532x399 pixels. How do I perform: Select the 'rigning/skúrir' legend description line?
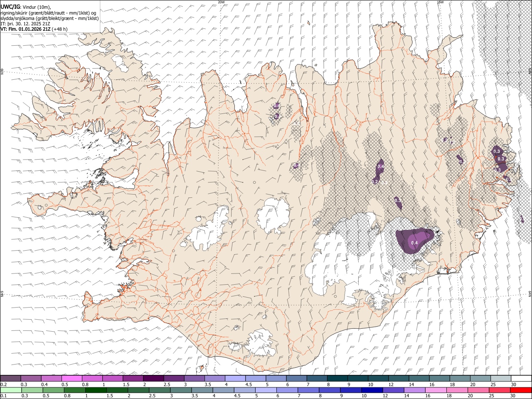(48, 13)
